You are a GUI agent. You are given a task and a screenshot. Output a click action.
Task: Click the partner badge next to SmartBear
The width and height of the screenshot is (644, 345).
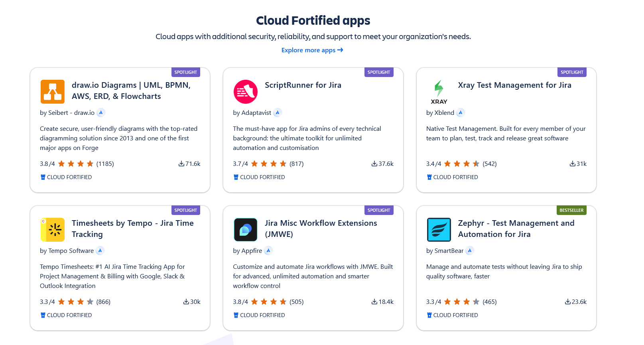[470, 250]
